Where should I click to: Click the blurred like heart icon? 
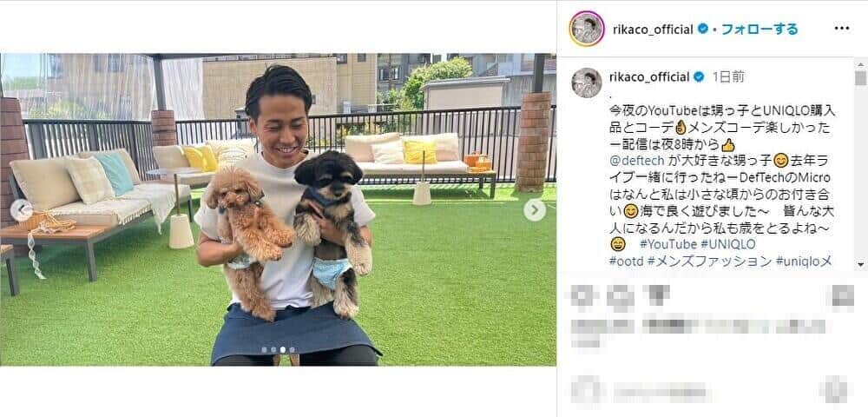click(x=581, y=297)
